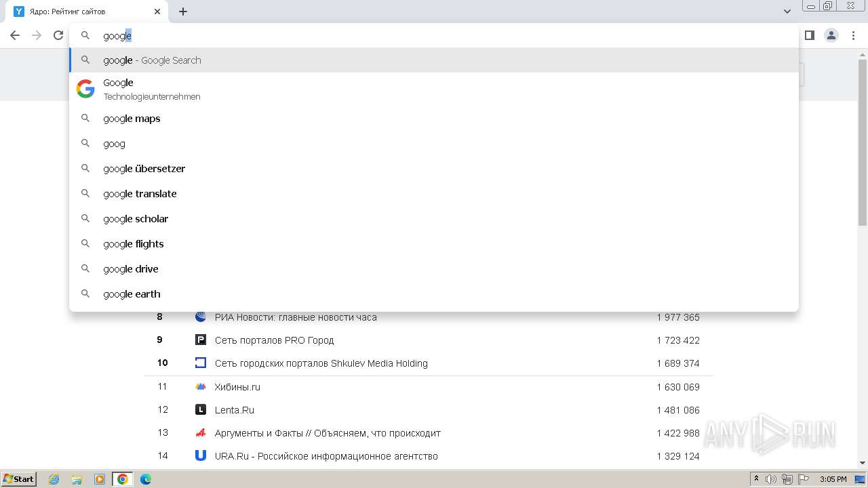Open the Сеть порталов PRO Город link
This screenshot has height=488, width=868.
(274, 340)
